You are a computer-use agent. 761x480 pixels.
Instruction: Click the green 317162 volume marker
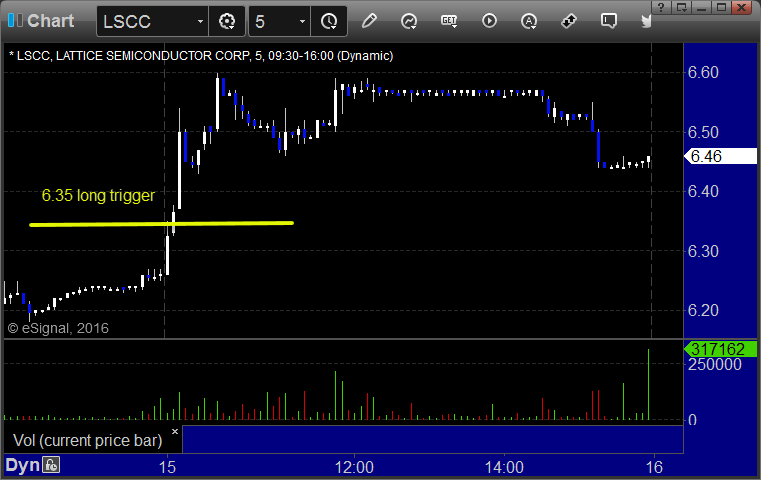[x=720, y=349]
